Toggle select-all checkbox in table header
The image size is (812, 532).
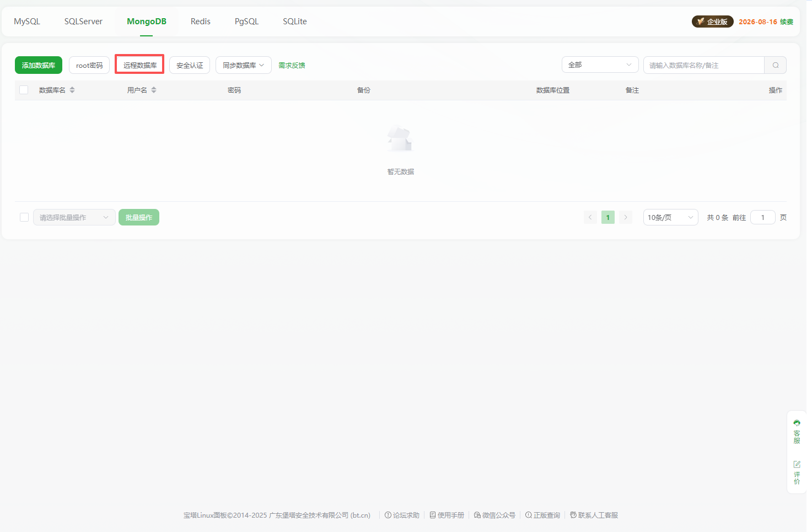point(24,90)
